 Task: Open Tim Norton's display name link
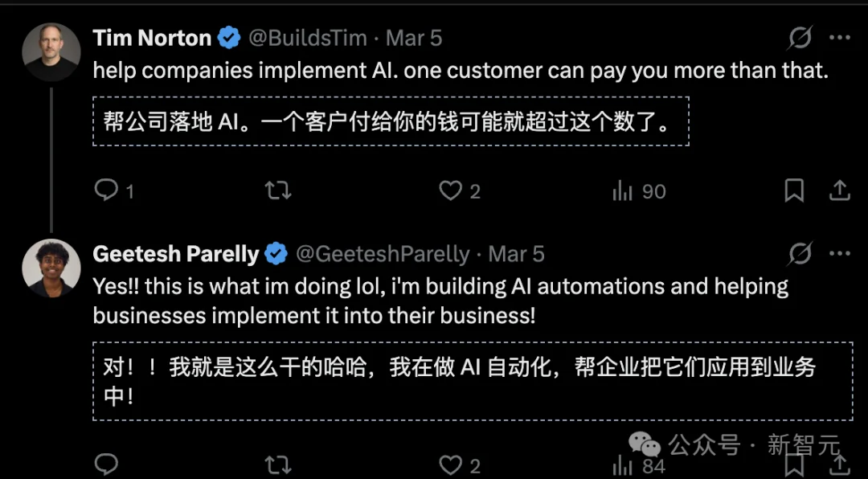(x=152, y=38)
